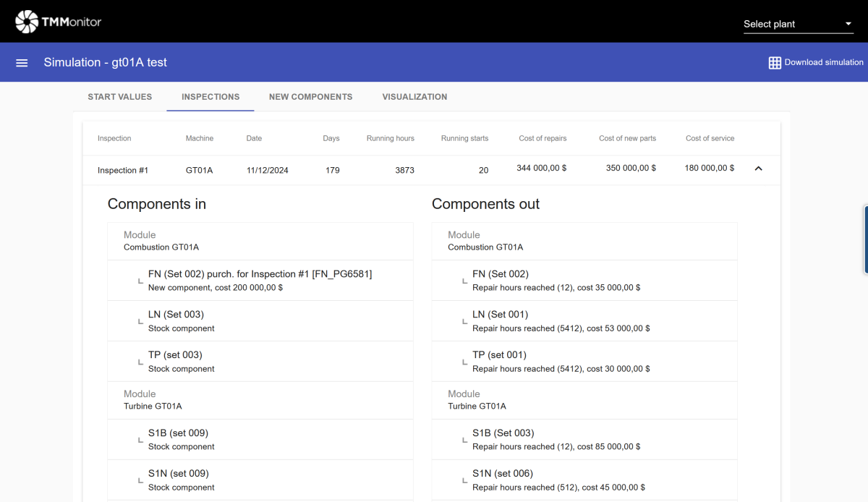Open the New Components tab
Viewport: 868px width, 502px height.
coord(310,97)
